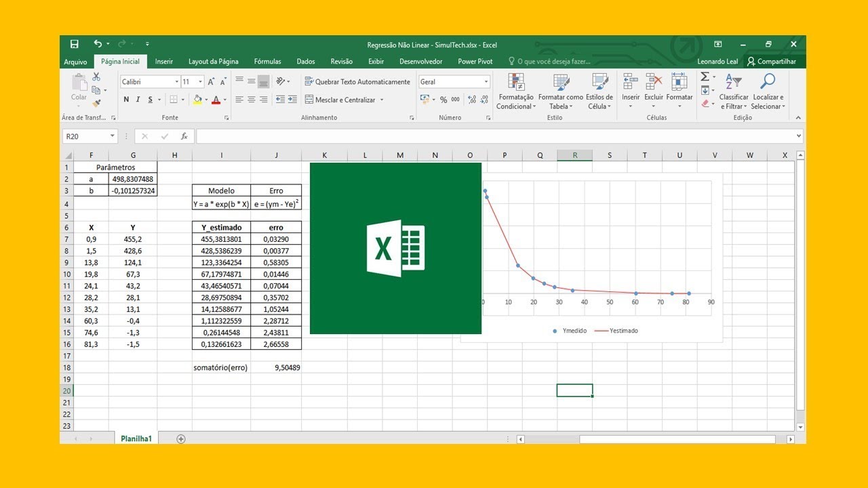Select cell with value 498,8307488
This screenshot has width=868, height=488.
click(133, 179)
